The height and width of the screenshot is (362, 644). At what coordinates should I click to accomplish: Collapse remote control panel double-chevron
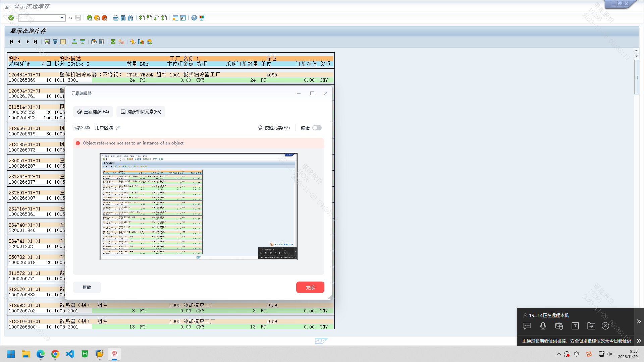pyautogui.click(x=639, y=321)
